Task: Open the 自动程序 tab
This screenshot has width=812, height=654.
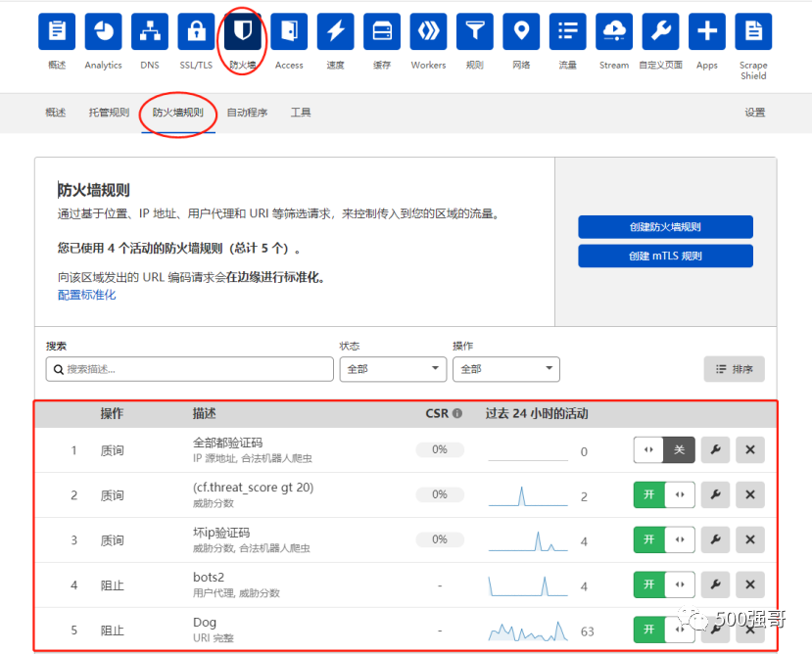Action: coord(251,112)
